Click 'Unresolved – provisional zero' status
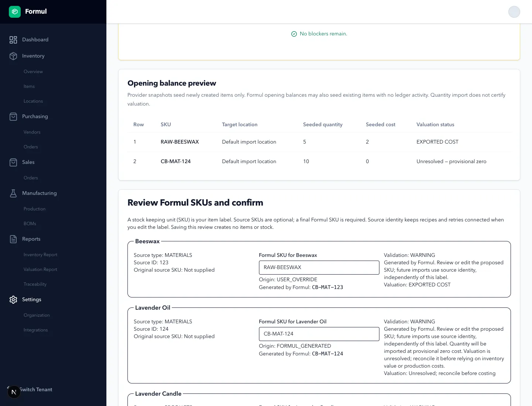The height and width of the screenshot is (406, 532). [x=451, y=162]
